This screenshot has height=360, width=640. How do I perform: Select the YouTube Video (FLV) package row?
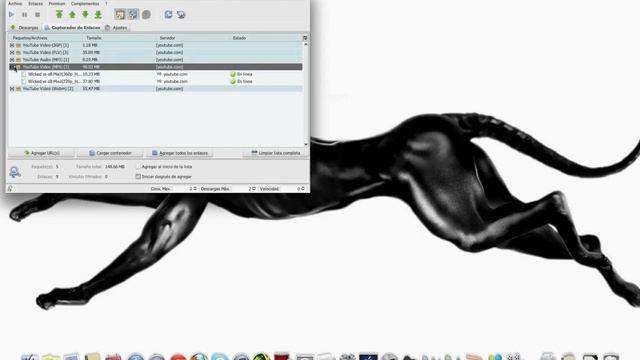pyautogui.click(x=156, y=53)
